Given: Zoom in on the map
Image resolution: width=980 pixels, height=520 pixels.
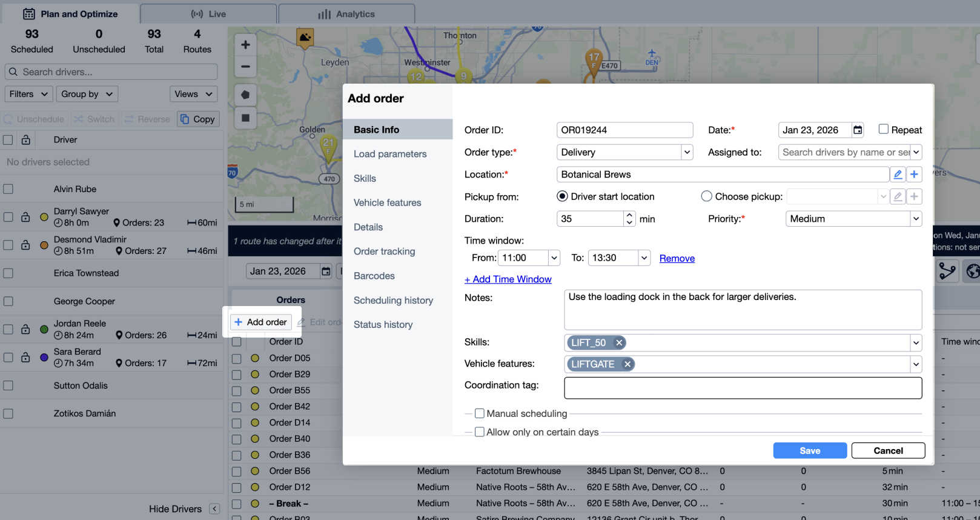Looking at the screenshot, I should coord(245,45).
